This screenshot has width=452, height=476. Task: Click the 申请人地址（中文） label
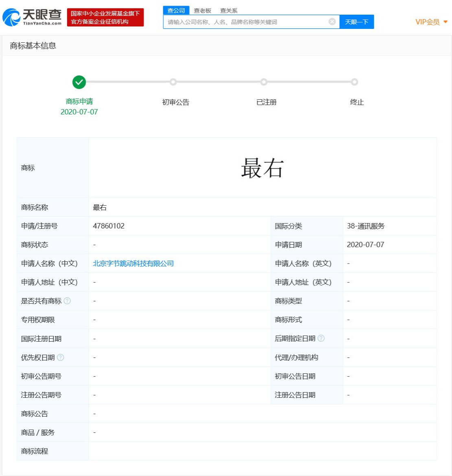(50, 282)
